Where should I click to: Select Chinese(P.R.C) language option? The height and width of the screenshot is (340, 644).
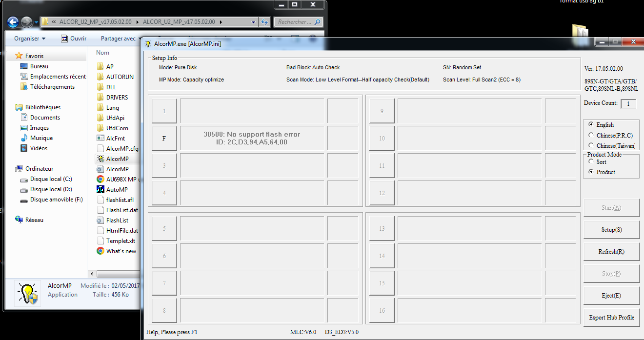tap(591, 135)
